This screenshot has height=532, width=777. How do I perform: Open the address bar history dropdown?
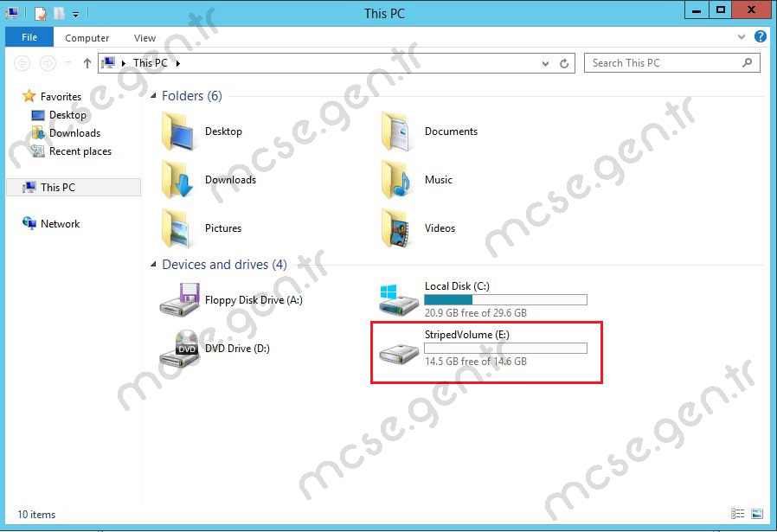[545, 63]
